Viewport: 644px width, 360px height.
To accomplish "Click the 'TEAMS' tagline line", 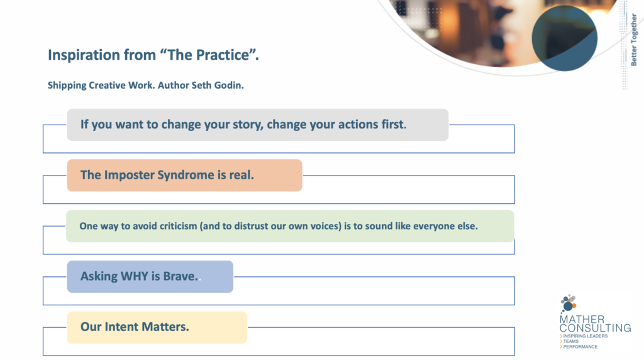I will coord(571,341).
